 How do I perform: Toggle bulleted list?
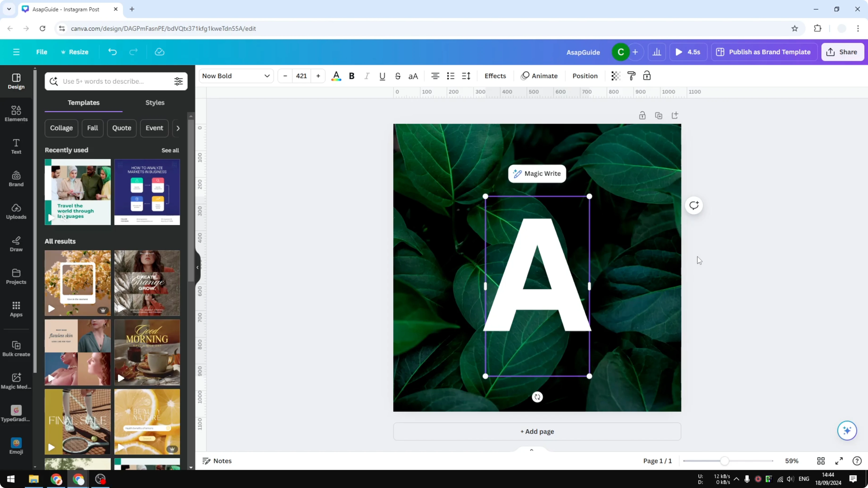451,76
